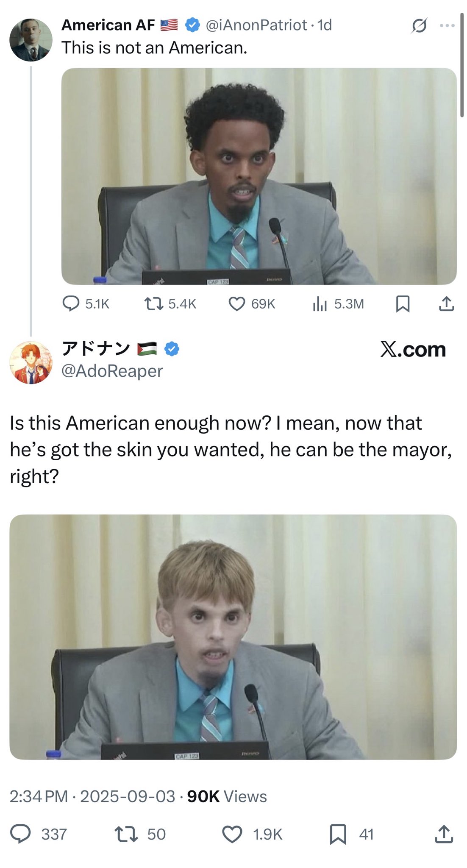Image resolution: width=467 pixels, height=868 pixels.
Task: Open the three-dots more options menu
Action: [x=447, y=26]
